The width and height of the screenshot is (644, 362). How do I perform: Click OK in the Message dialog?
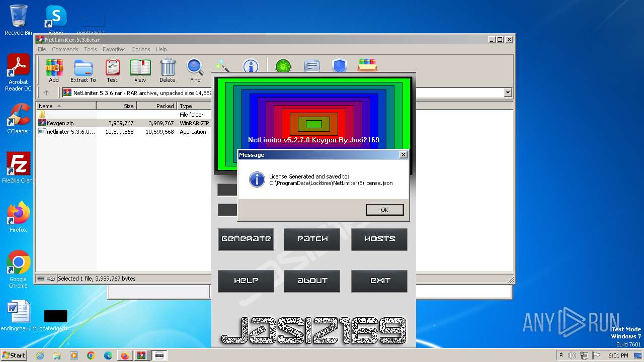pyautogui.click(x=385, y=210)
